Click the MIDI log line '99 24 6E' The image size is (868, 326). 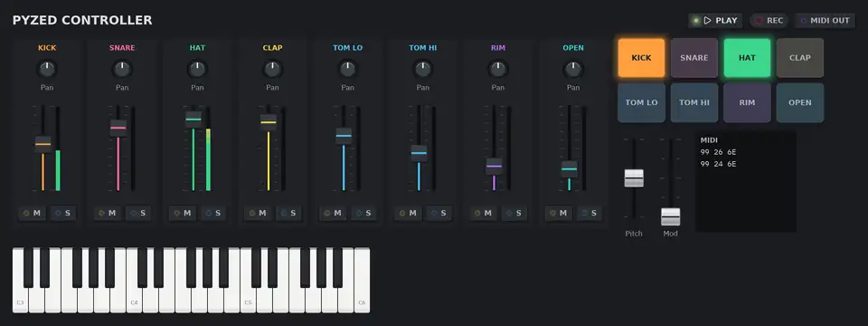718,164
